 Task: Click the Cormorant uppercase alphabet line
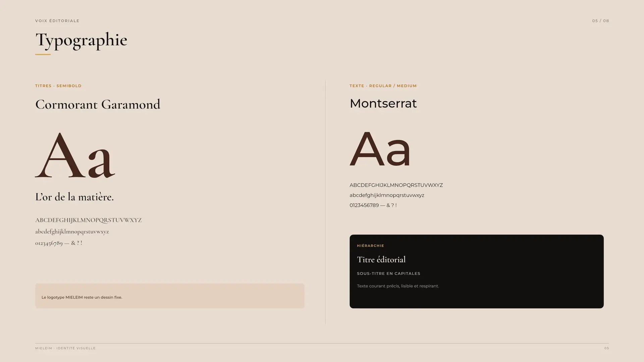tap(88, 220)
